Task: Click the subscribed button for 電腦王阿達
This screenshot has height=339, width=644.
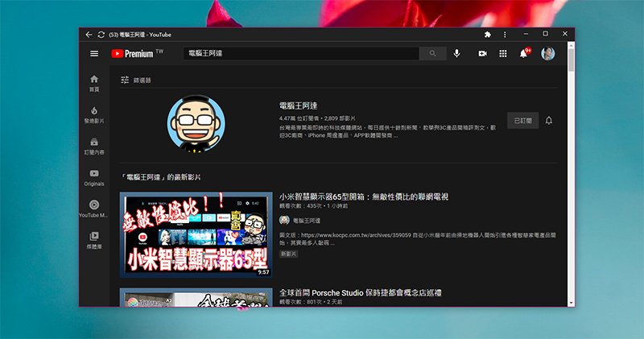Action: pos(522,121)
